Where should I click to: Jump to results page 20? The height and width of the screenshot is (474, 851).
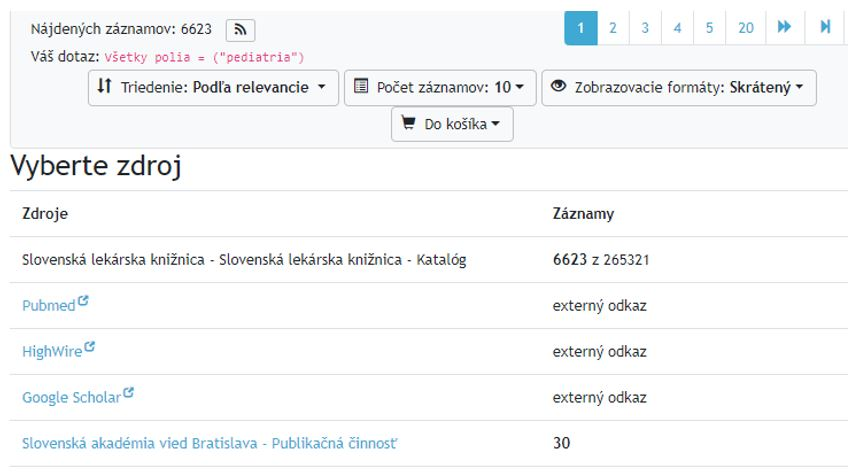pyautogui.click(x=746, y=28)
